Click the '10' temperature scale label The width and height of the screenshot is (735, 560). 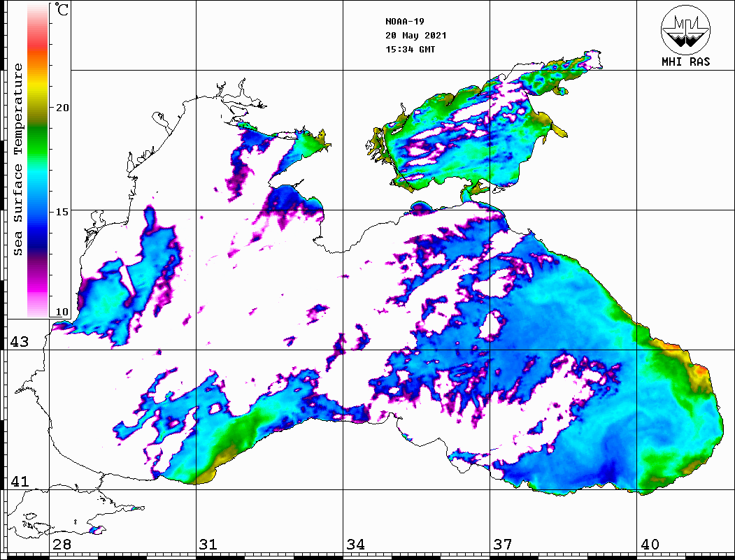pyautogui.click(x=62, y=312)
